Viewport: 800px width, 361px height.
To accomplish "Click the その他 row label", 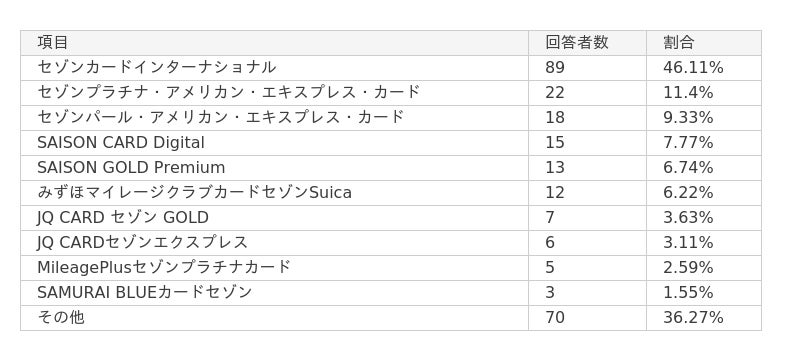I will (274, 318).
